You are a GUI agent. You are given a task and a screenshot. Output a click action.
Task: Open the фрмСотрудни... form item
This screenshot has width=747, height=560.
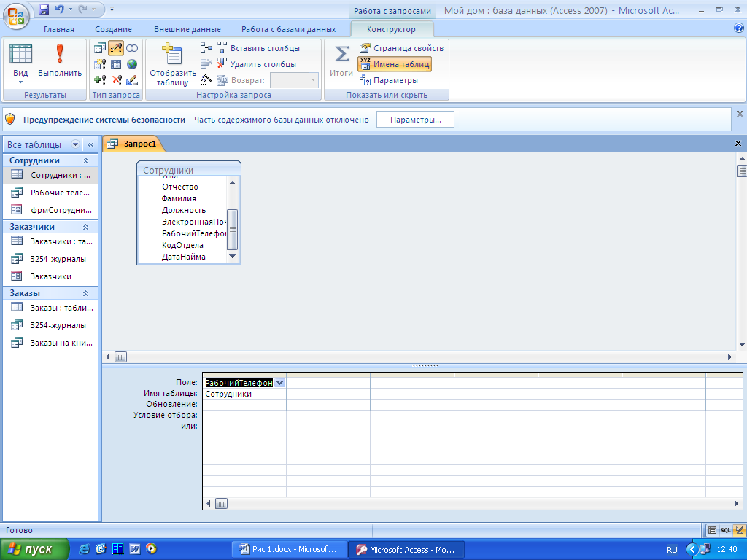(50, 210)
